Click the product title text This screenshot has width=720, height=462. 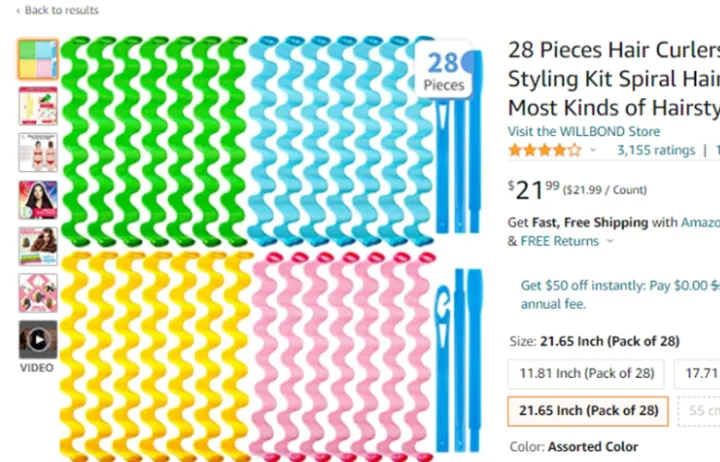point(612,78)
